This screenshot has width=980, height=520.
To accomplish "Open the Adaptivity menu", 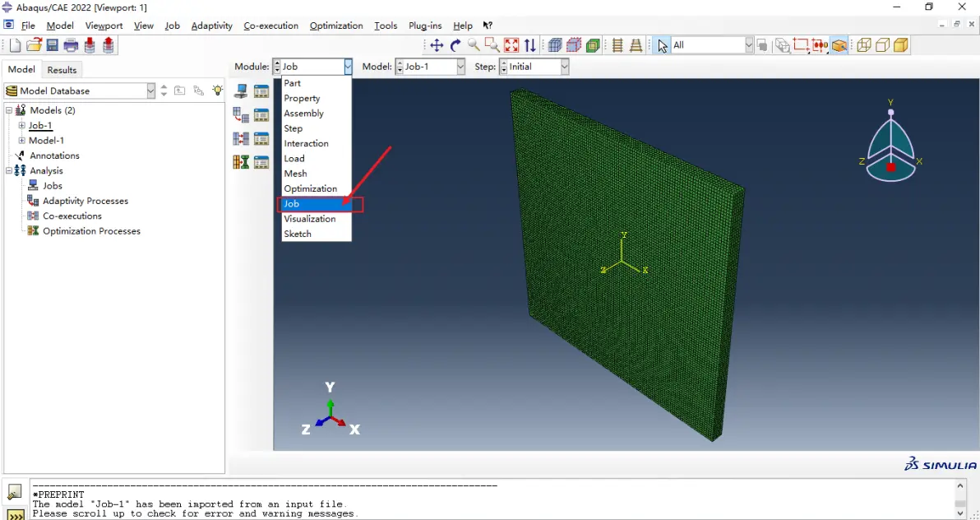I will [x=212, y=26].
